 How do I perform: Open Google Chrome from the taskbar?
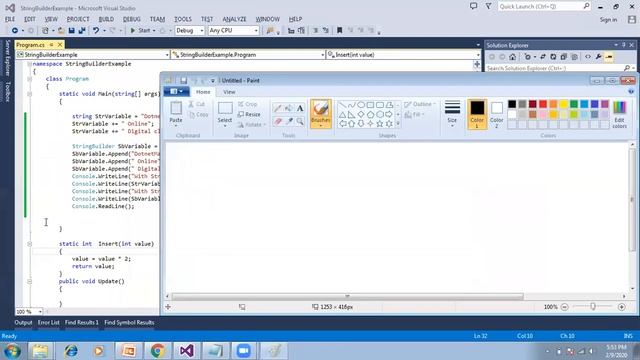coord(158,351)
